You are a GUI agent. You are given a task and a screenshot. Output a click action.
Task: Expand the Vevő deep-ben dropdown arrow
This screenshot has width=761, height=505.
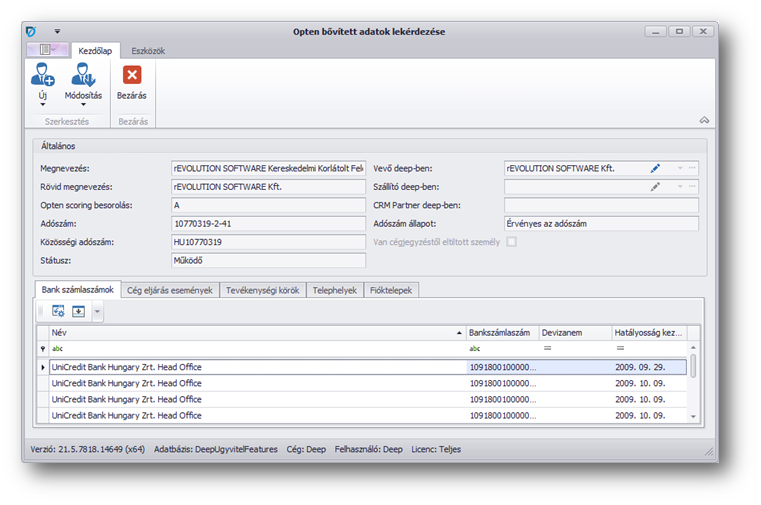[679, 168]
